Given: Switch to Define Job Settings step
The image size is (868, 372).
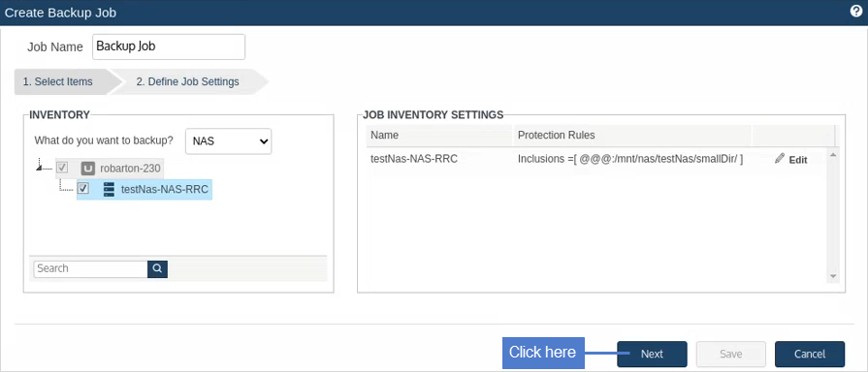Looking at the screenshot, I should click(x=187, y=81).
